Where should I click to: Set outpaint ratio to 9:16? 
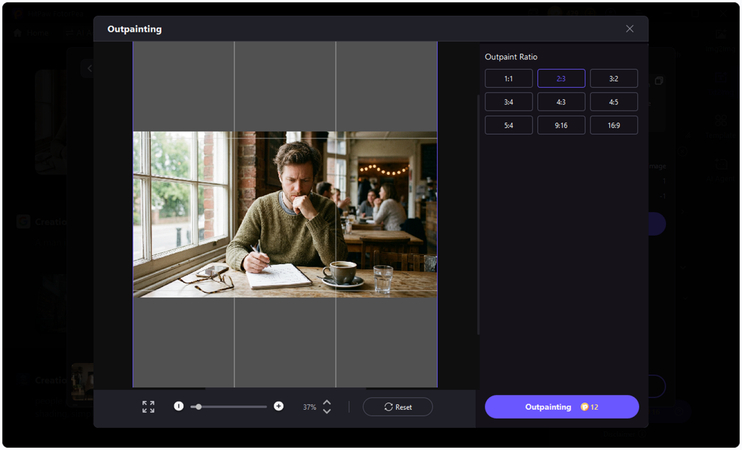tap(561, 125)
